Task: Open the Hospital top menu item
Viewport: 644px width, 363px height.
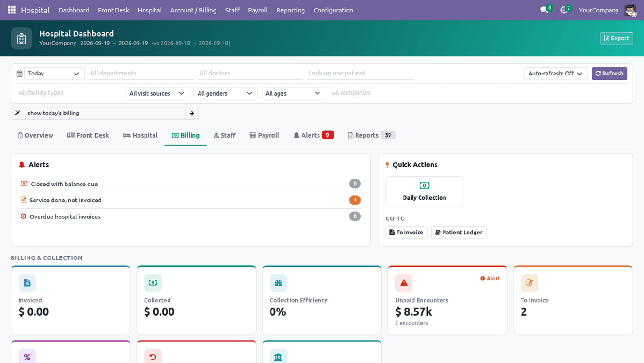Action: [x=149, y=10]
